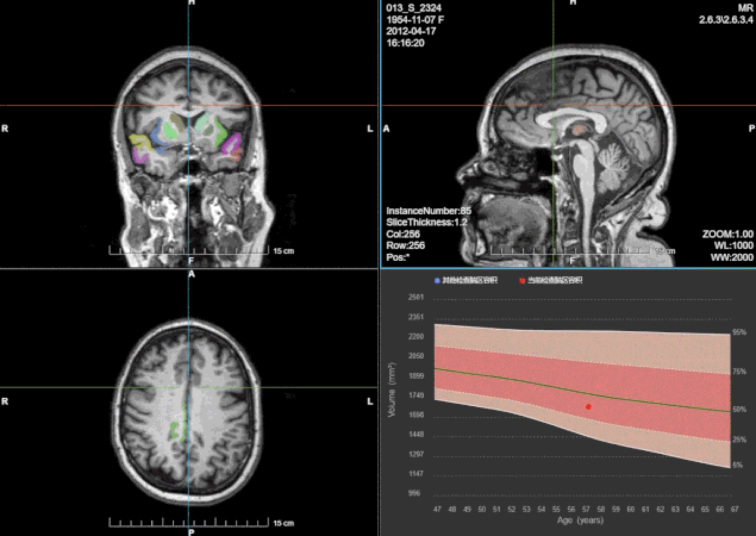Click the WL:1000 window level readout

(734, 245)
